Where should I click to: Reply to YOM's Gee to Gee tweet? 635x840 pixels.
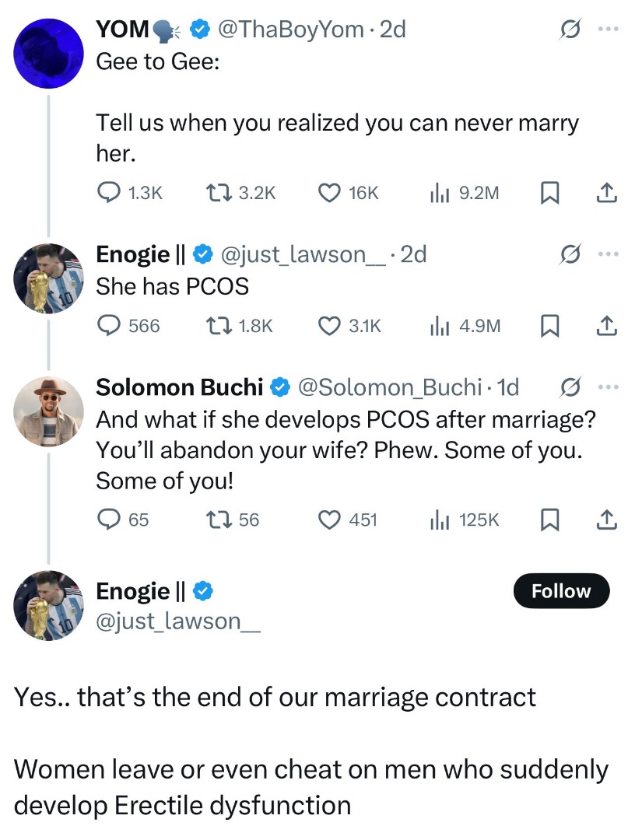point(108,193)
